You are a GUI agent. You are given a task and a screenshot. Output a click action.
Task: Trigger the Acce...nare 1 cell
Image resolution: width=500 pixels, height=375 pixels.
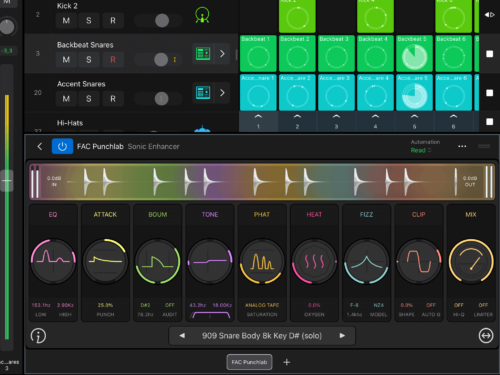click(258, 92)
